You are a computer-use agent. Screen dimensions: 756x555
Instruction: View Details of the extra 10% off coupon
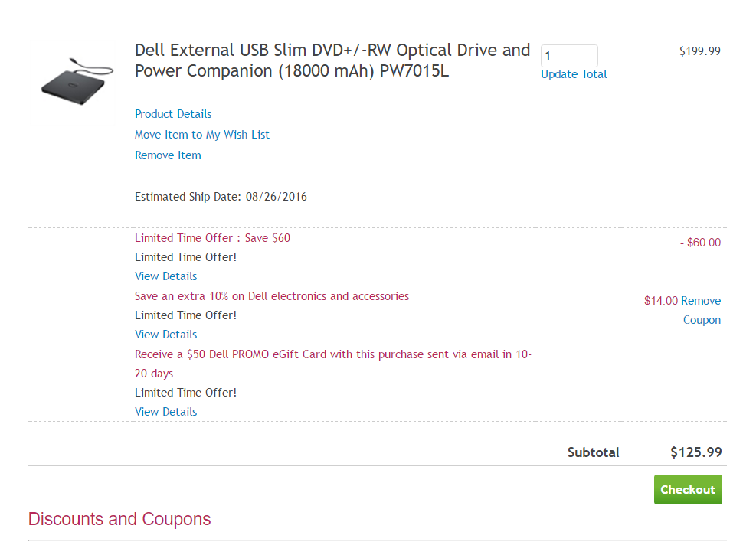tap(165, 334)
